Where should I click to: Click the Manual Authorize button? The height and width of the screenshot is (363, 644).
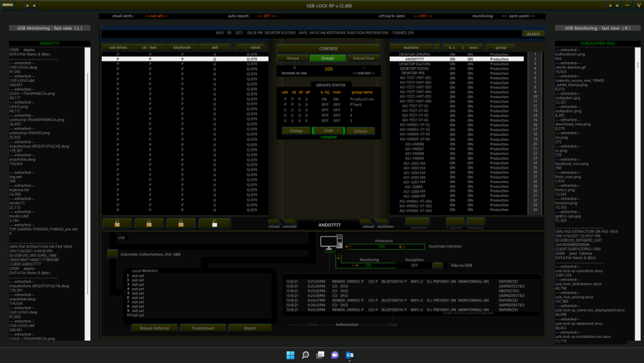[x=155, y=328]
